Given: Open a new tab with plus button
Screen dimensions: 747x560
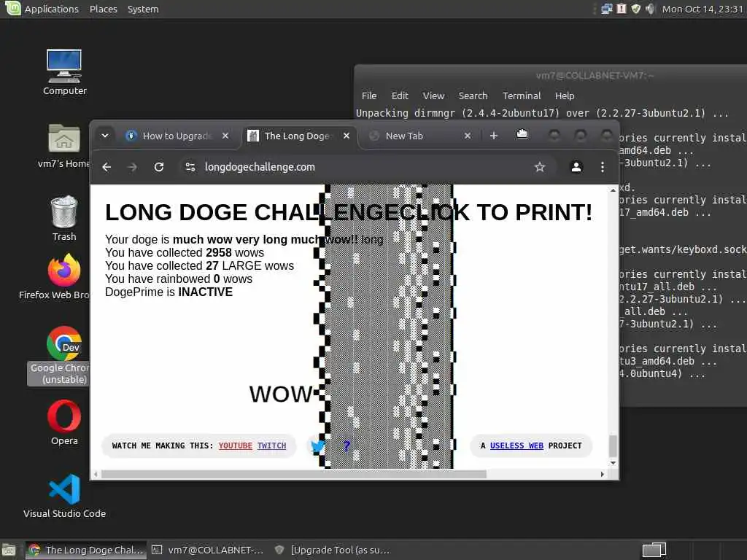Looking at the screenshot, I should pyautogui.click(x=494, y=136).
